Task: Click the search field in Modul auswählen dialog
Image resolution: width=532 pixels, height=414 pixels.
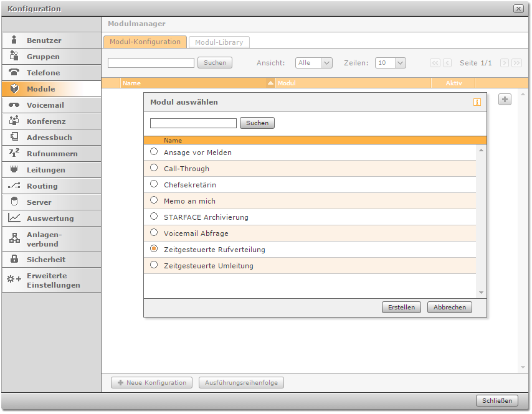Action: click(193, 123)
